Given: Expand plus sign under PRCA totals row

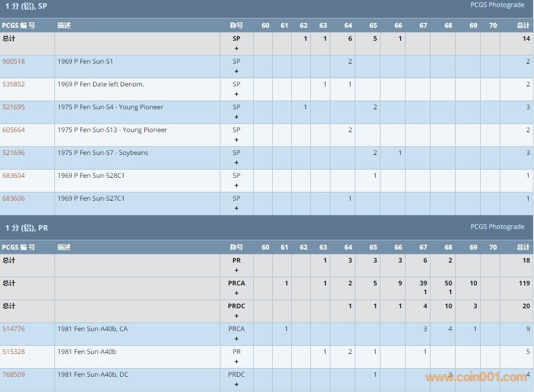Looking at the screenshot, I should [236, 293].
